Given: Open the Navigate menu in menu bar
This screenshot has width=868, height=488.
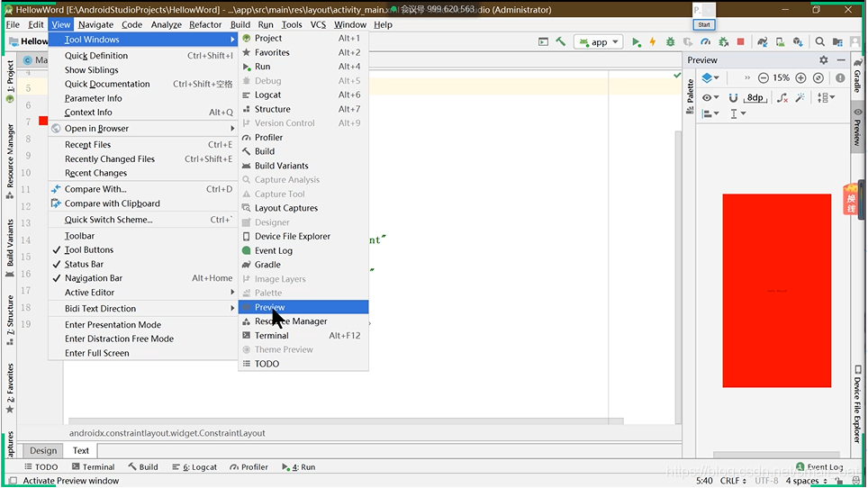Looking at the screenshot, I should coord(95,24).
